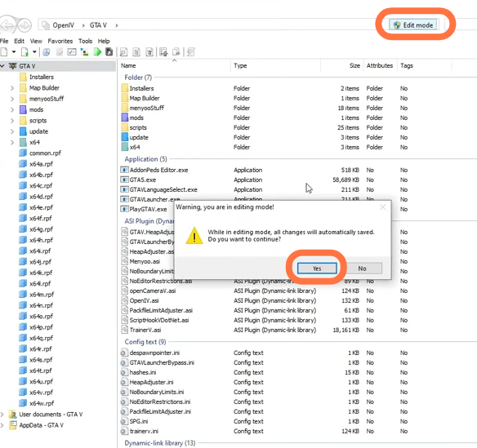Click the address bar root icon

coord(46,25)
